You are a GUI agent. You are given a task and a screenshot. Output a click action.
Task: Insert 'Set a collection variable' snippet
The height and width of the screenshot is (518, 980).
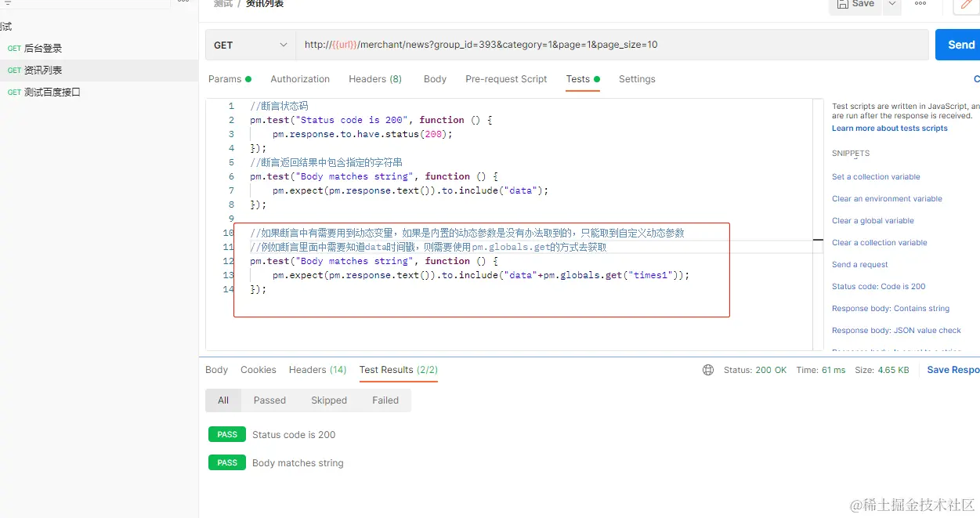(x=876, y=177)
